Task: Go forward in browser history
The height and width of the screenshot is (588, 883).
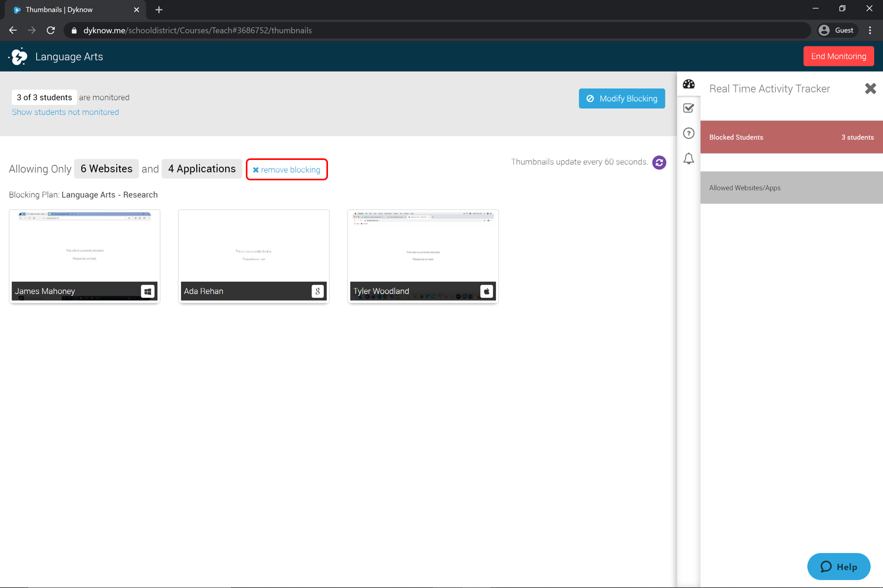Action: tap(32, 30)
